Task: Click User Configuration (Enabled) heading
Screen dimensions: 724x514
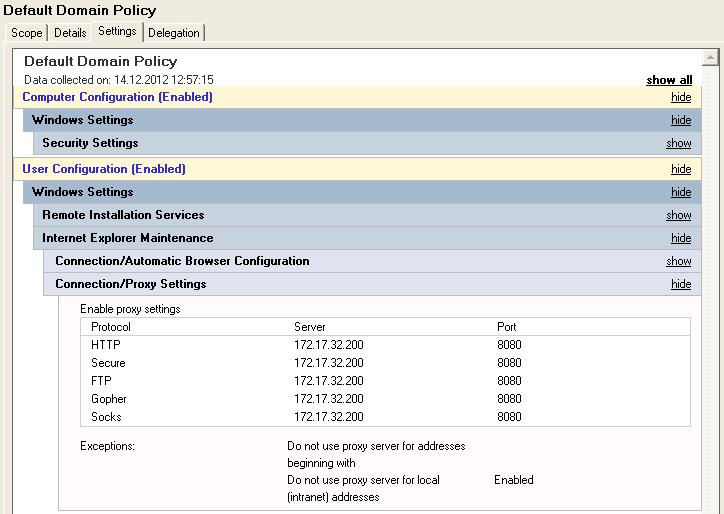Action: (x=104, y=169)
